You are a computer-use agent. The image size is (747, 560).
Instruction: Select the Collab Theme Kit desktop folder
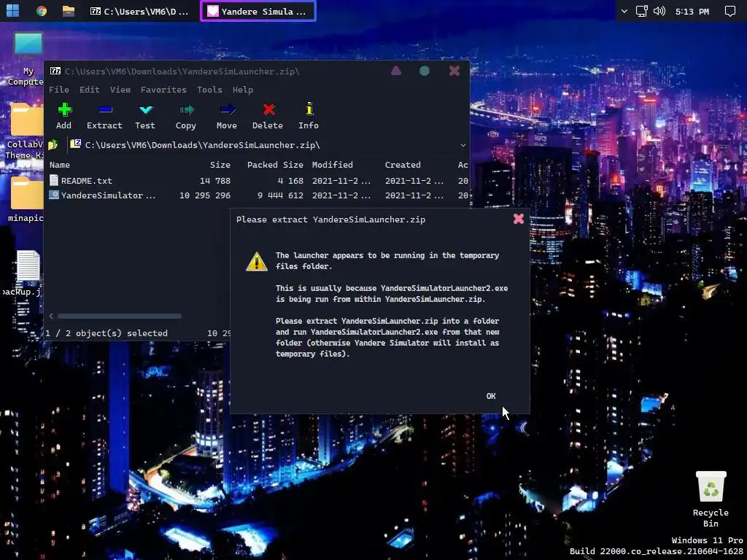(25, 131)
